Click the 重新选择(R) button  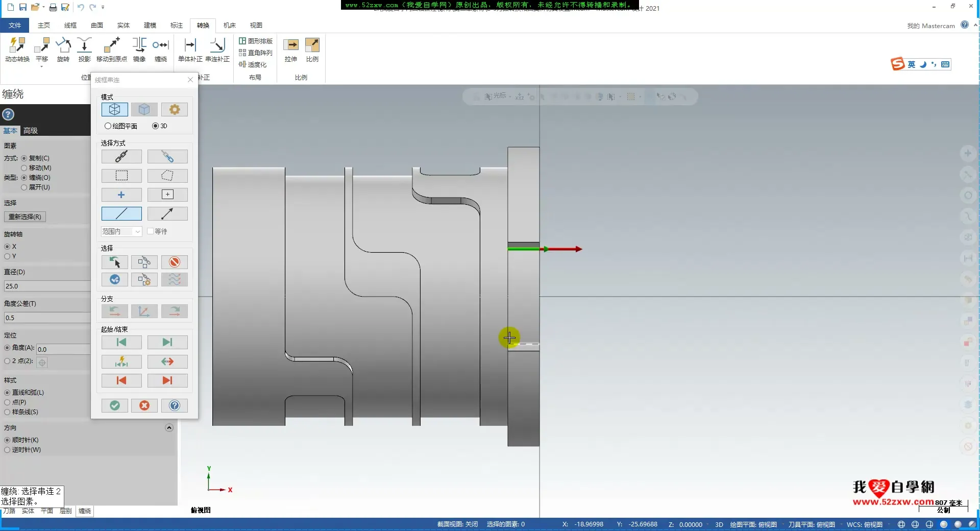(x=25, y=216)
